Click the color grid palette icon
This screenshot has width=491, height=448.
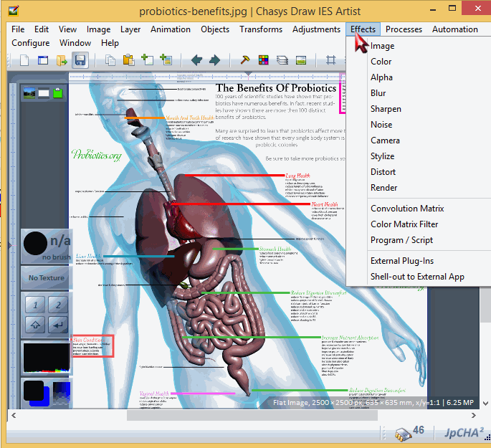pos(264,60)
